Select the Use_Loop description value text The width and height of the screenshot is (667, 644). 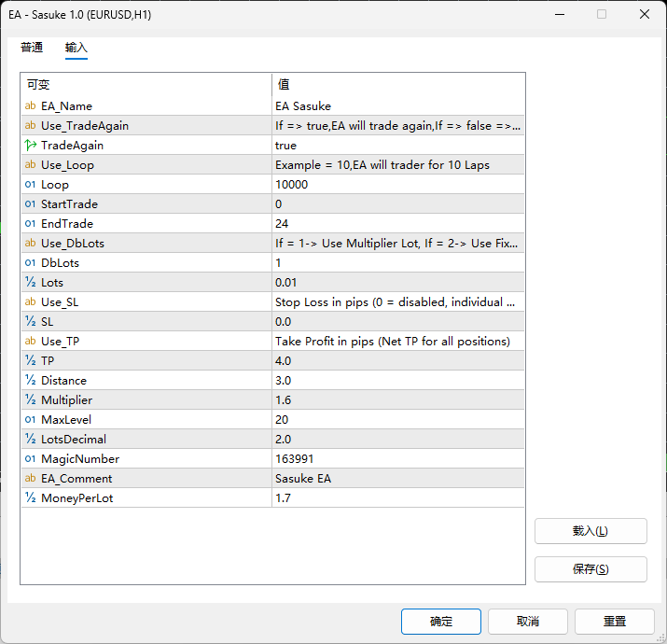(x=382, y=165)
